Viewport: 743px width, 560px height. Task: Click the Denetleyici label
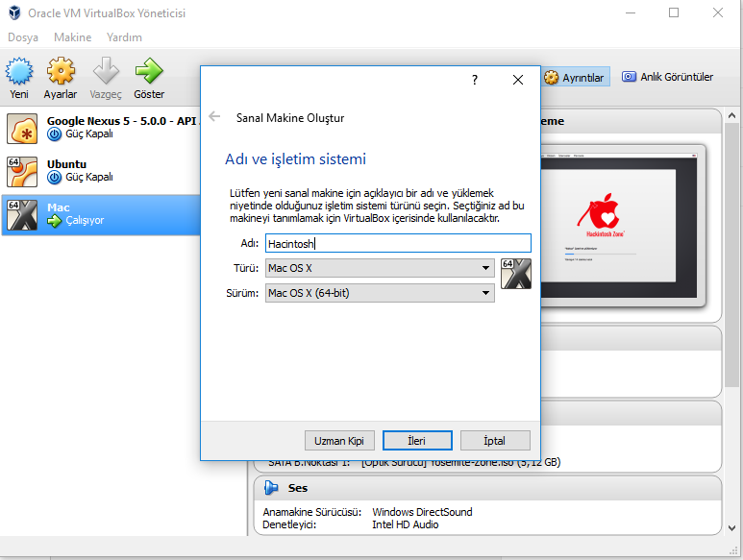point(289,524)
